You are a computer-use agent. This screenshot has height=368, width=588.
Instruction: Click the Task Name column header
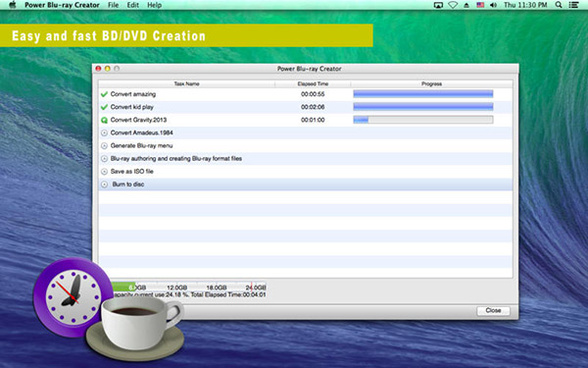(x=186, y=83)
